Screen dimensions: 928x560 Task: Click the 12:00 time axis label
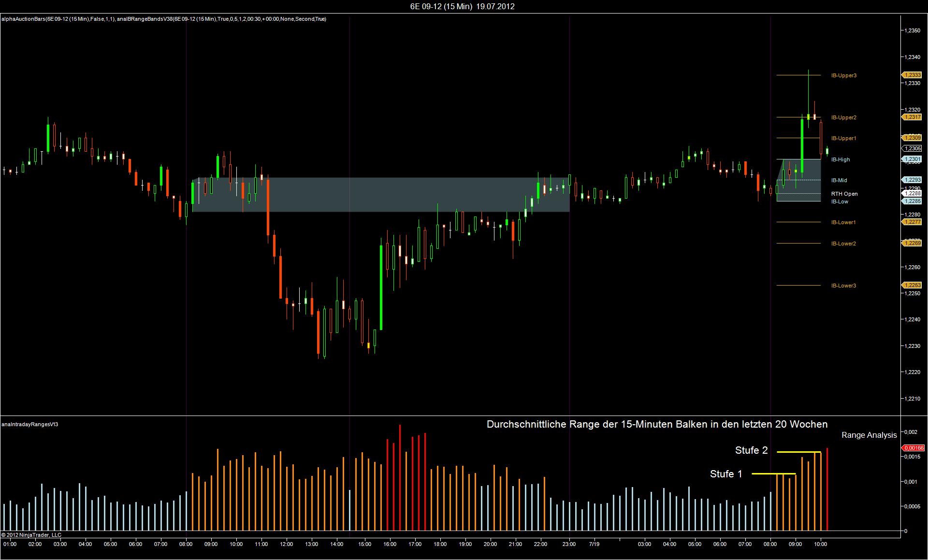tap(287, 544)
